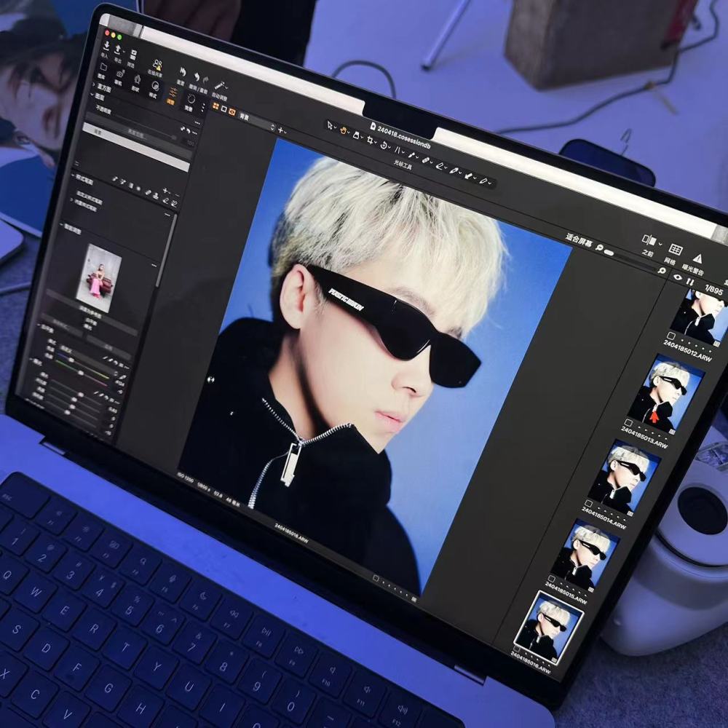Image resolution: width=728 pixels, height=728 pixels.
Task: Open the Crop tool dropdown arrow
Action: pyautogui.click(x=375, y=143)
